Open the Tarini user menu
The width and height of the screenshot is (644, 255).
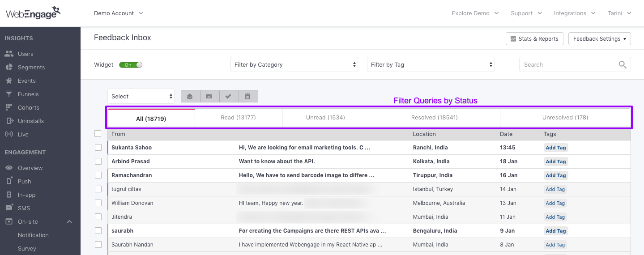[x=619, y=13]
